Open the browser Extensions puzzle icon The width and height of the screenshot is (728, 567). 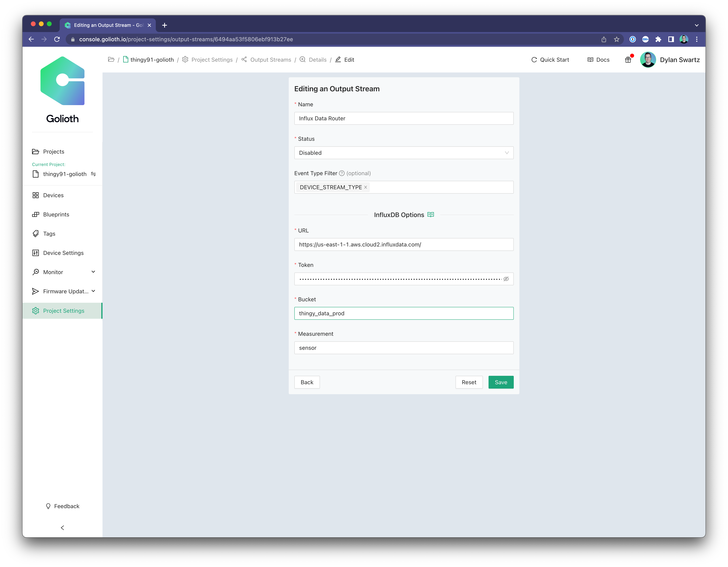coord(658,39)
